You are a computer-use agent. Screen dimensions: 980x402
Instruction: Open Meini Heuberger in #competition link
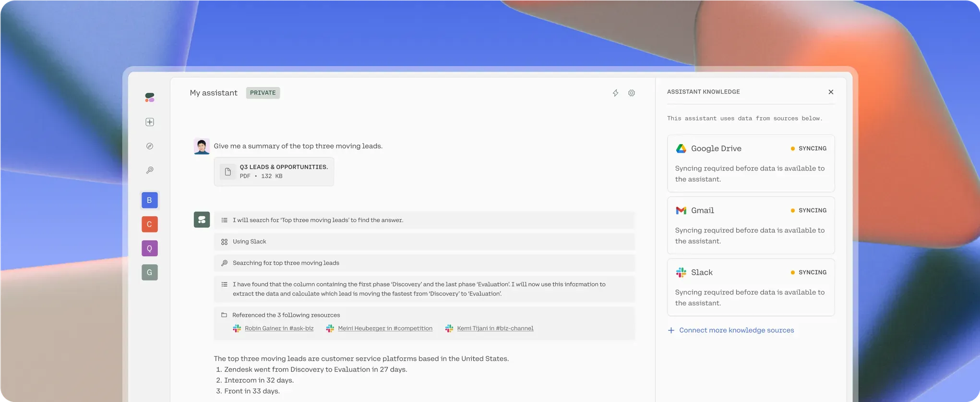pyautogui.click(x=385, y=329)
